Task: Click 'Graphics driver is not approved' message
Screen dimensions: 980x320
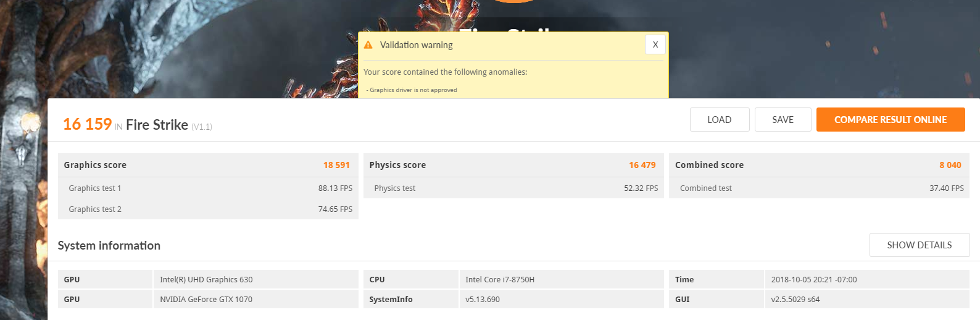Action: pyautogui.click(x=413, y=90)
